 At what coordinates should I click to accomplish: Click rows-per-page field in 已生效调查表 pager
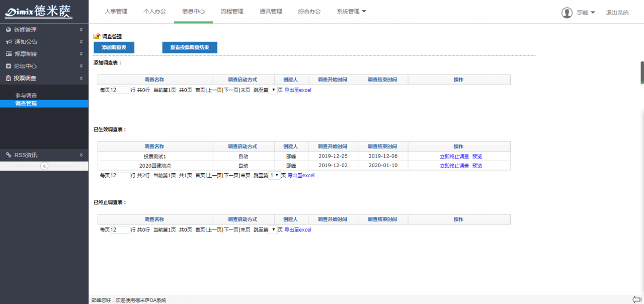[x=120, y=176]
